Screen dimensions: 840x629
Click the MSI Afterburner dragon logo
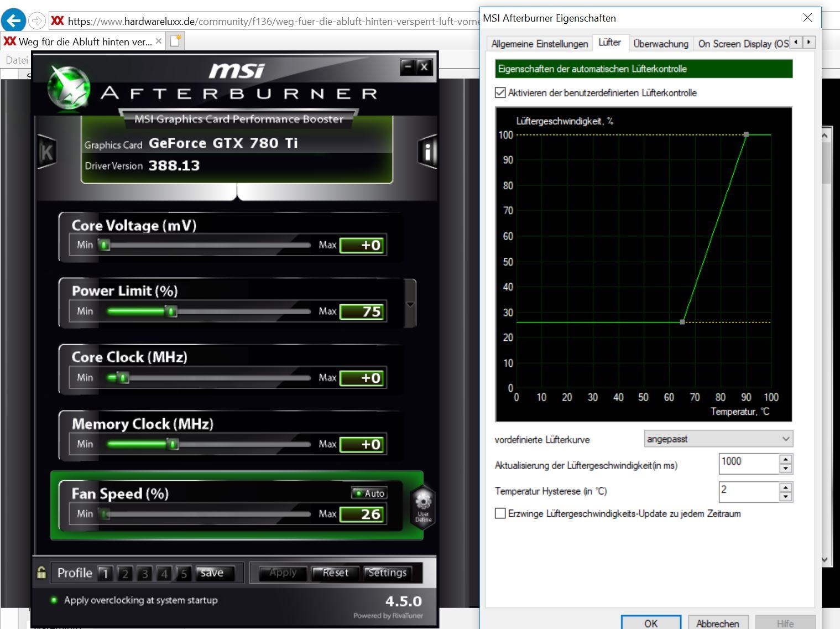click(x=69, y=87)
